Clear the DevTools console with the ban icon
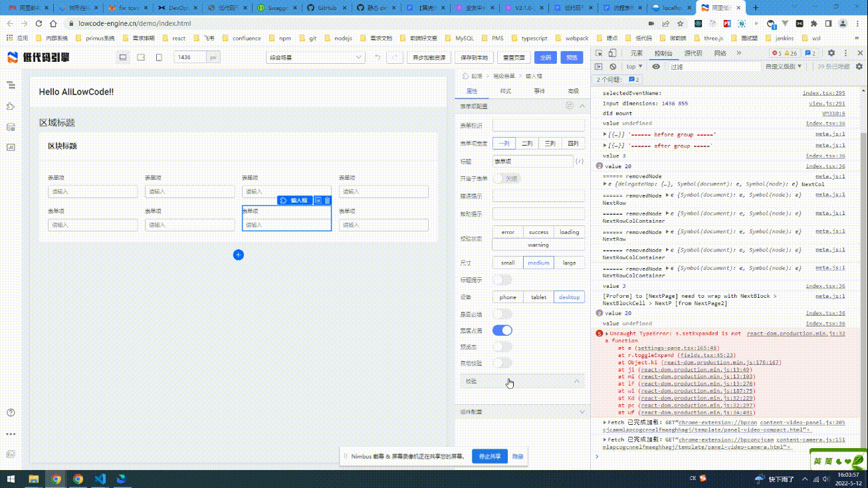The height and width of the screenshot is (488, 868). pos(613,66)
